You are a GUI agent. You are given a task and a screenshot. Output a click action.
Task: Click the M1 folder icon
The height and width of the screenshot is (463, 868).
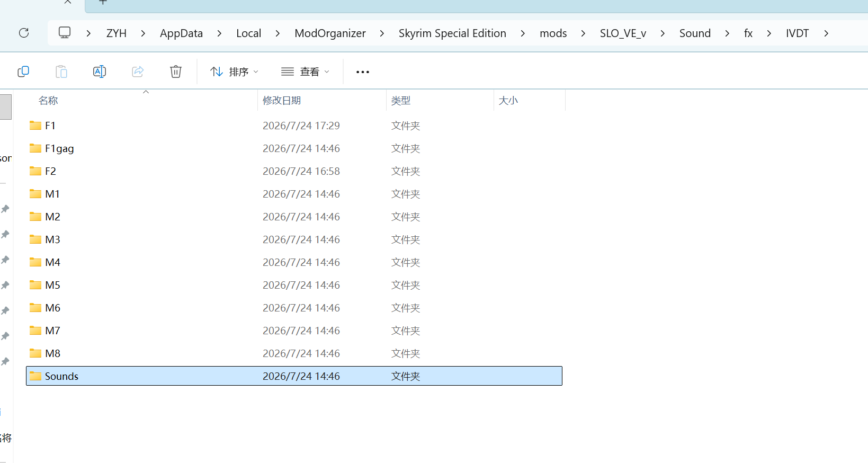tap(35, 194)
